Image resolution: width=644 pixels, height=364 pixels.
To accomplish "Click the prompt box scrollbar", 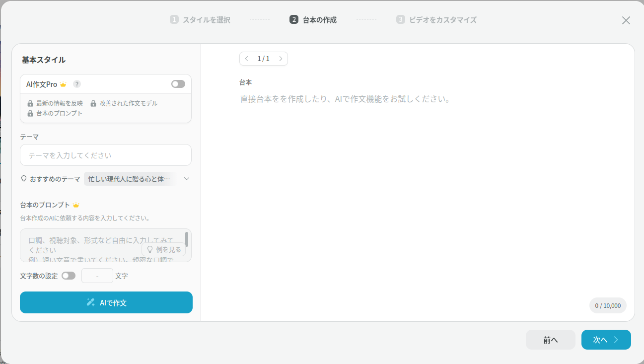I will click(187, 239).
